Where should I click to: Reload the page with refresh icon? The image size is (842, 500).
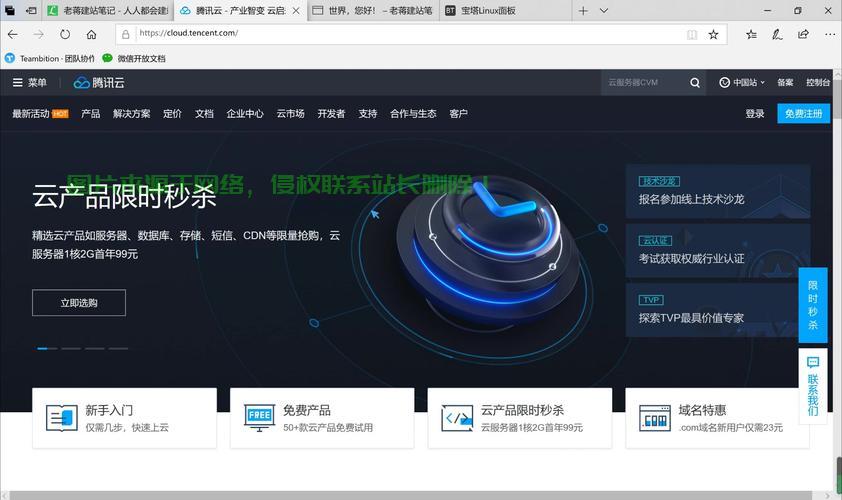point(65,34)
